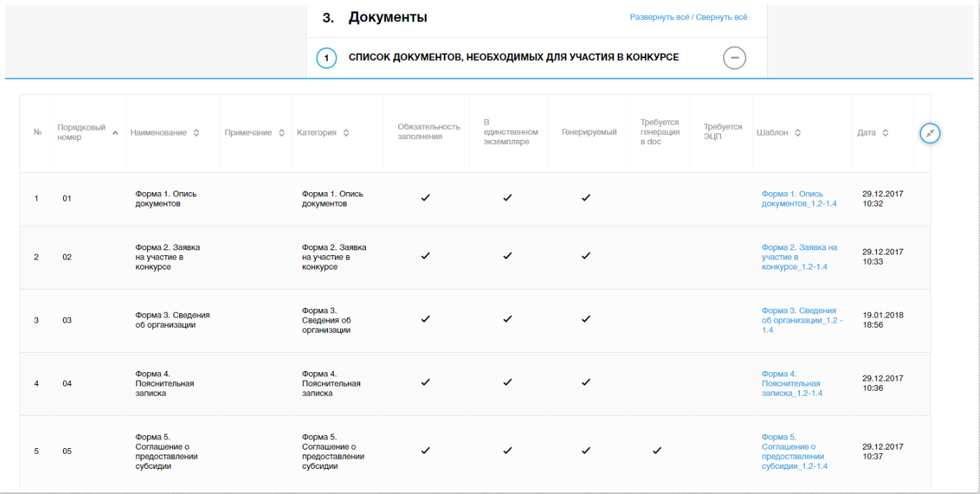Open template Форма 5. Соглашение о предоставлении субсидии
The image size is (980, 494).
coord(794,451)
